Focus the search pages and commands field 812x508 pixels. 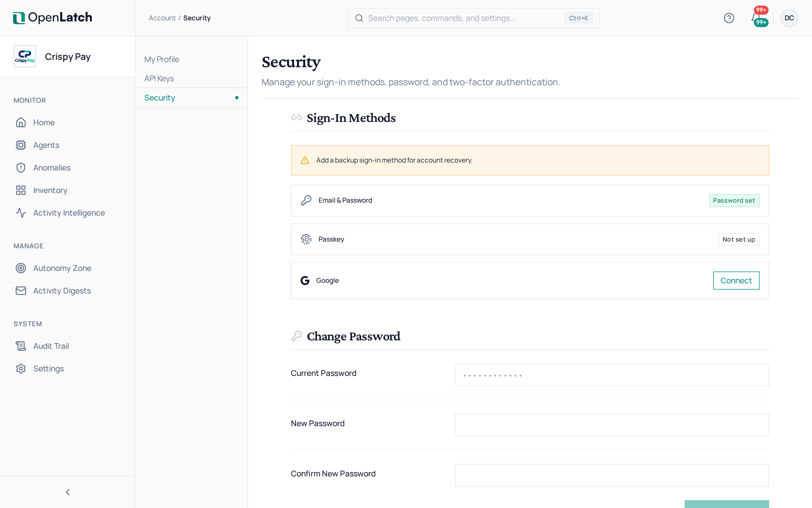pos(473,18)
